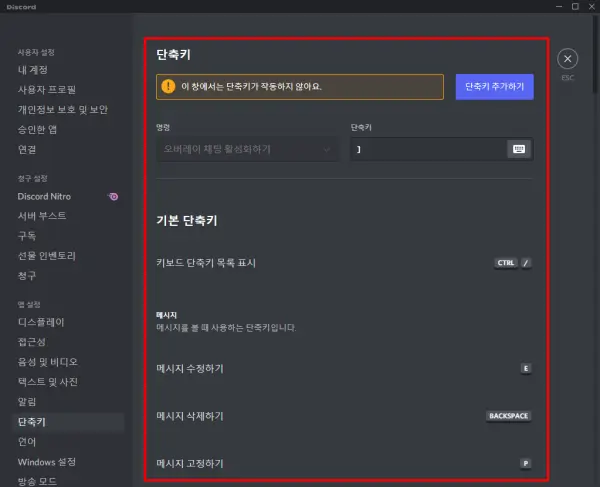This screenshot has height=487, width=600.
Task: Click the 메시지 수정하기 row label
Action: click(x=190, y=368)
